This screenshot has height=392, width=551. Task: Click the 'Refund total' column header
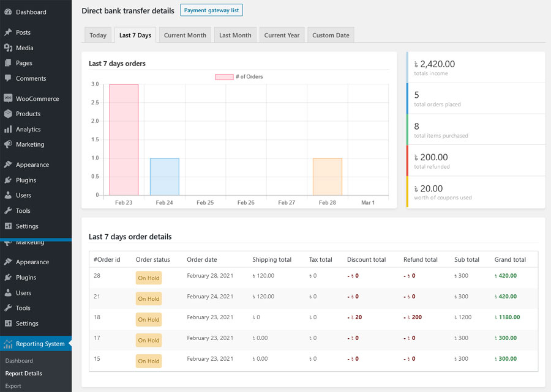[420, 260]
